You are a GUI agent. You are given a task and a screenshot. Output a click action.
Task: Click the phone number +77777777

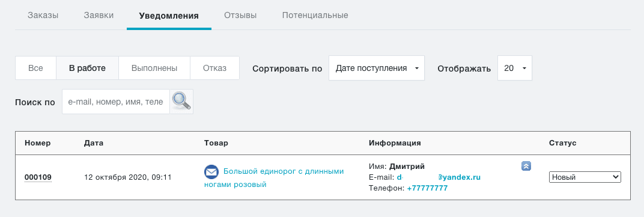point(427,188)
